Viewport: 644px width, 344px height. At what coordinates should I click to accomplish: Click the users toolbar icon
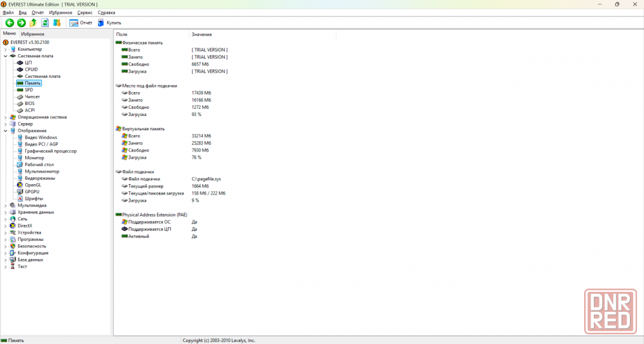coord(57,23)
